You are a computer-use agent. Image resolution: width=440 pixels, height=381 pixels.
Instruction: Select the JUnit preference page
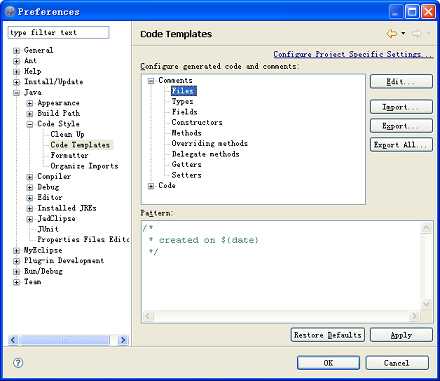point(48,229)
